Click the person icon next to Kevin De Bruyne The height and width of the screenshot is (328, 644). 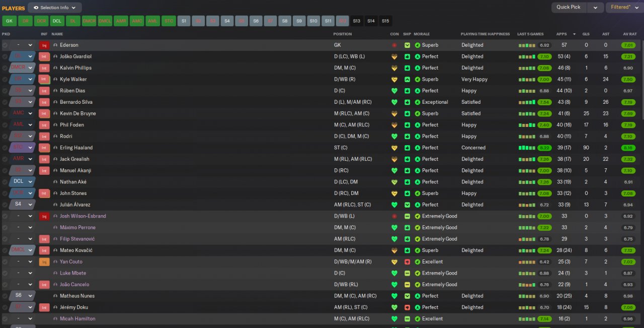point(55,113)
